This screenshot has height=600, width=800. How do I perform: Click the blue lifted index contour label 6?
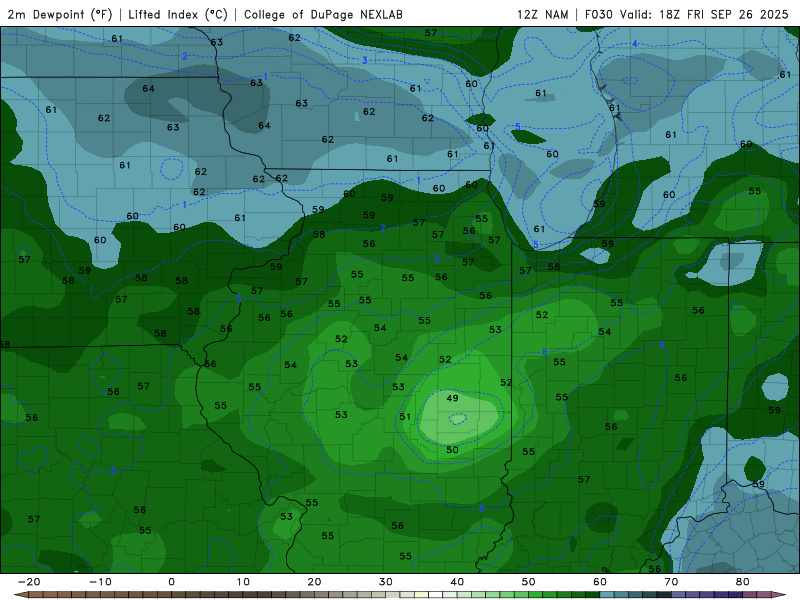[544, 352]
